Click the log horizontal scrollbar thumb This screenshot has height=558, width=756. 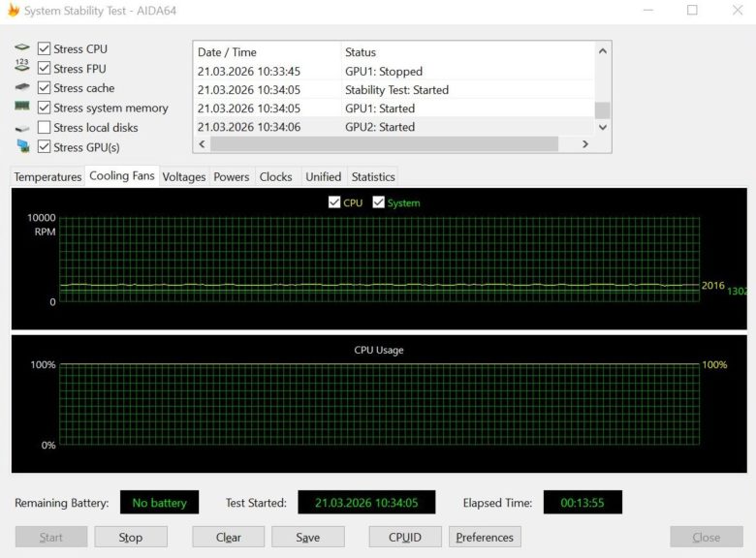click(384, 144)
